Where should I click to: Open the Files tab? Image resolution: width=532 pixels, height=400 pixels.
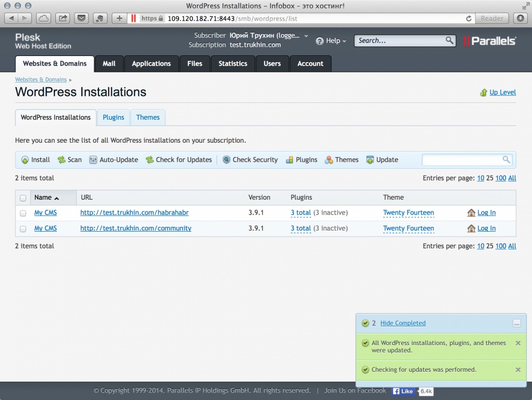click(195, 64)
